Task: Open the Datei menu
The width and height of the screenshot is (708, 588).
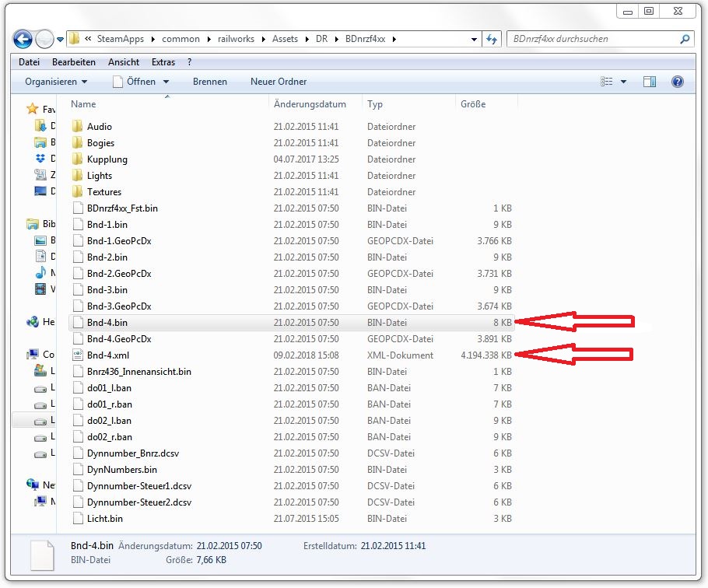Action: tap(29, 61)
